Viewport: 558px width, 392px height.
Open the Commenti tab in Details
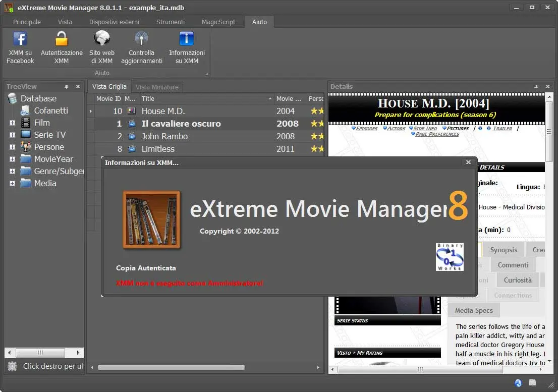[513, 265]
